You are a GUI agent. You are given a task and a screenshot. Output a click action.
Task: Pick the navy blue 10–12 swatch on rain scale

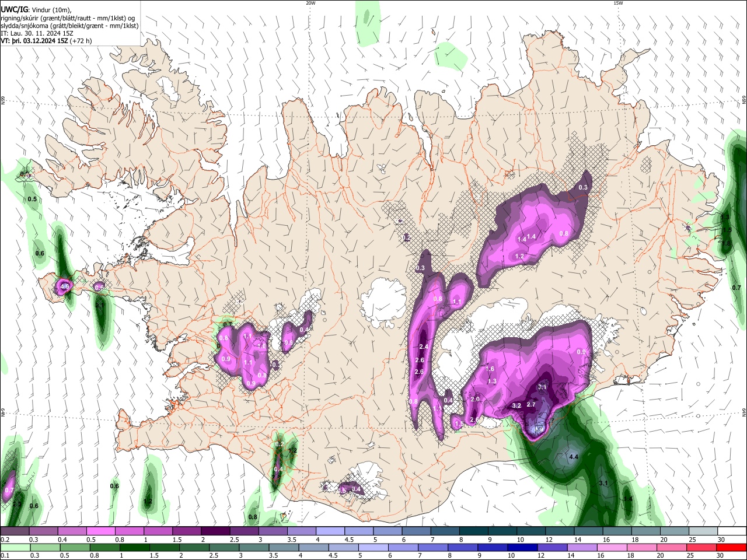(522, 547)
